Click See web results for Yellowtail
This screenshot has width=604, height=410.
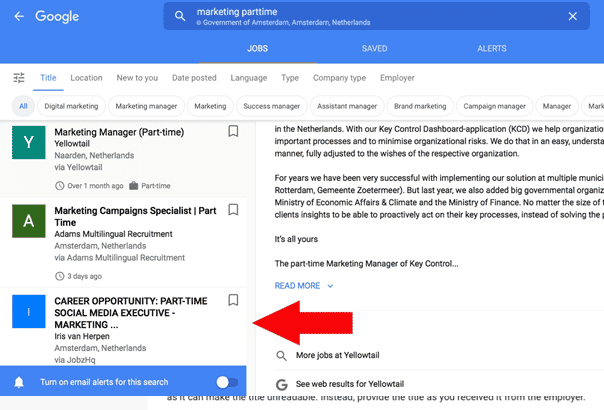(x=350, y=384)
